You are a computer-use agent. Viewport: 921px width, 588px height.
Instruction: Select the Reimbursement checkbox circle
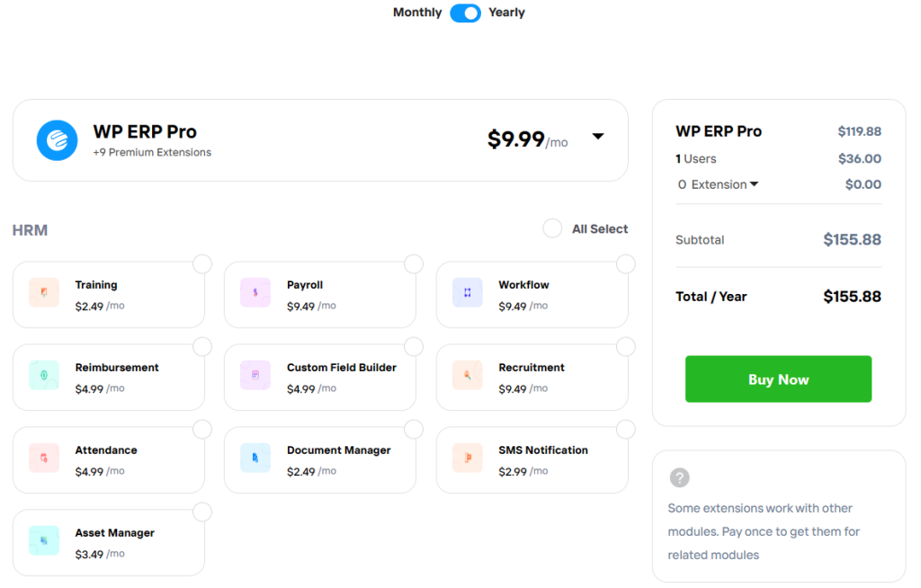(202, 347)
